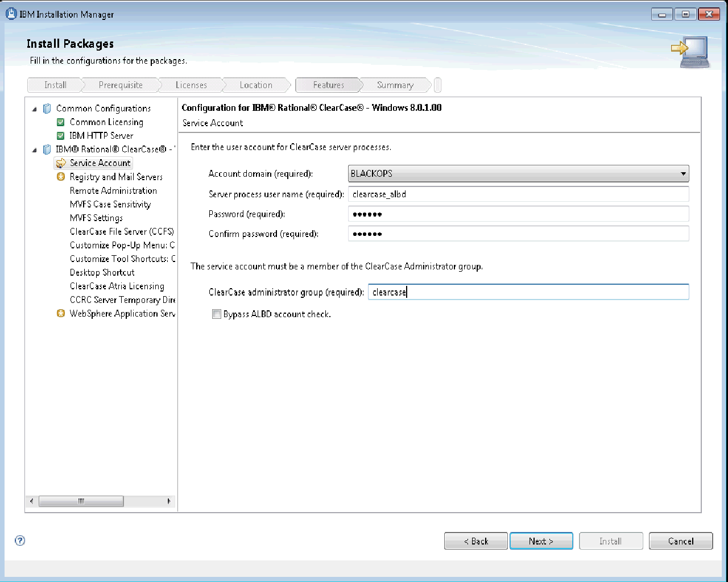Image resolution: width=728 pixels, height=582 pixels.
Task: Click the tree's horizontal scrollbar thumb
Action: tap(81, 501)
